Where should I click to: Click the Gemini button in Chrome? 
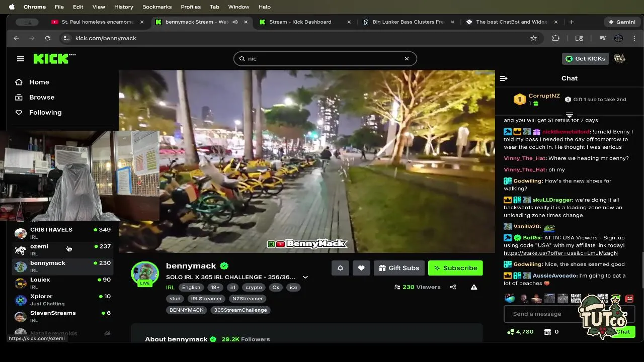click(622, 22)
